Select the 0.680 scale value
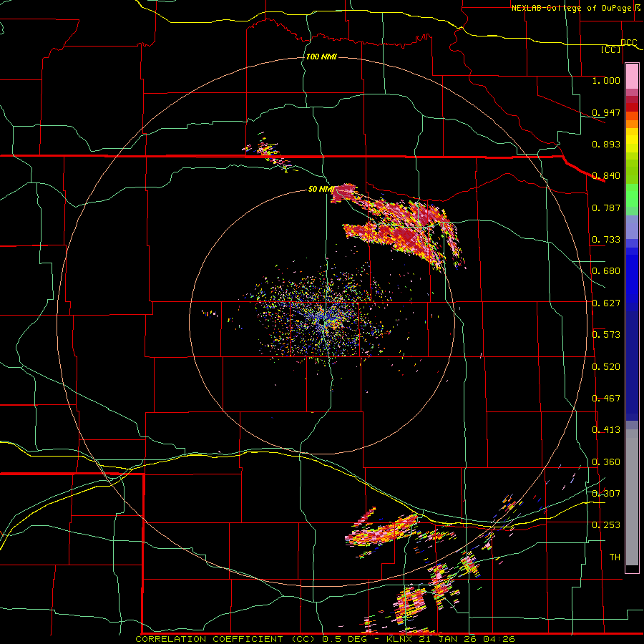This screenshot has height=644, width=644. [x=606, y=271]
